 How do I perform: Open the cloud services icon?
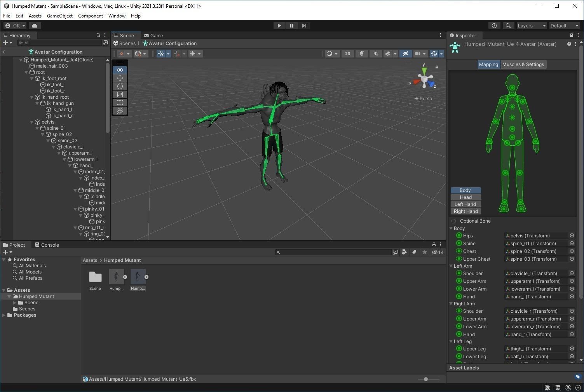pyautogui.click(x=35, y=26)
